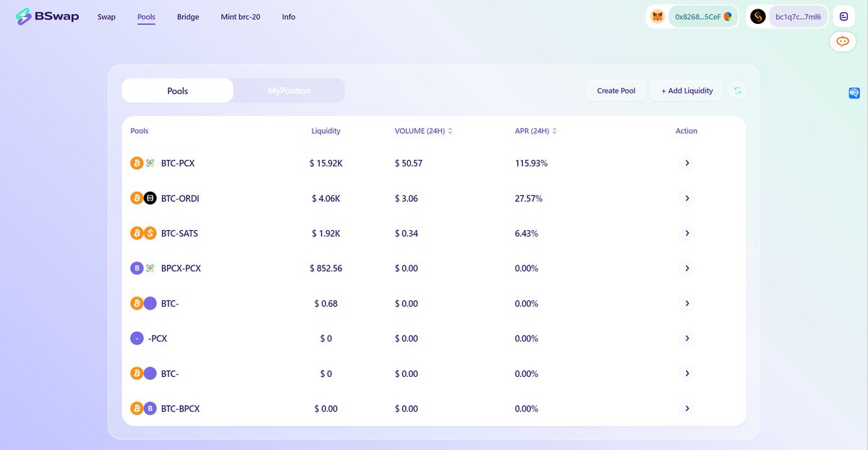
Task: Click the $ 4.06K liquidity value
Action: 326,198
